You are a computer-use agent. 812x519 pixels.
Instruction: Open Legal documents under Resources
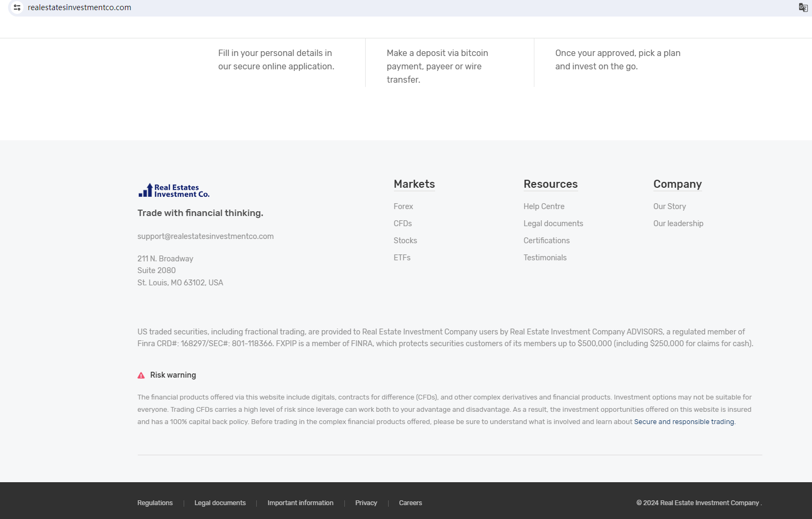click(x=553, y=223)
